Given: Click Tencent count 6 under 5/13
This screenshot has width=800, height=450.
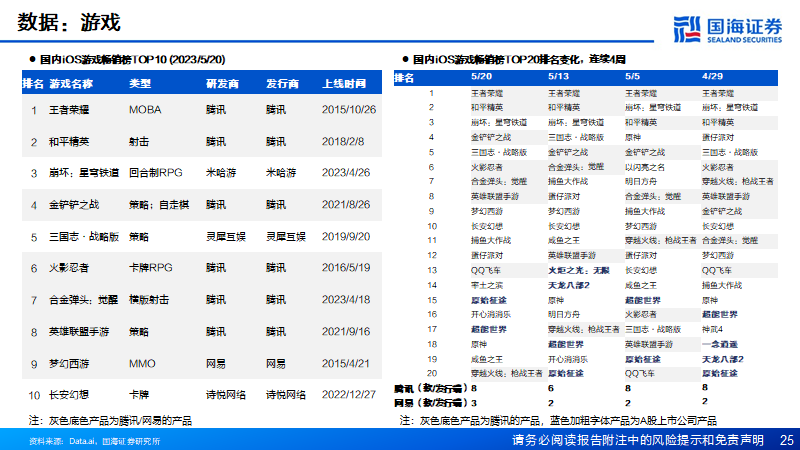Looking at the screenshot, I should (x=551, y=388).
